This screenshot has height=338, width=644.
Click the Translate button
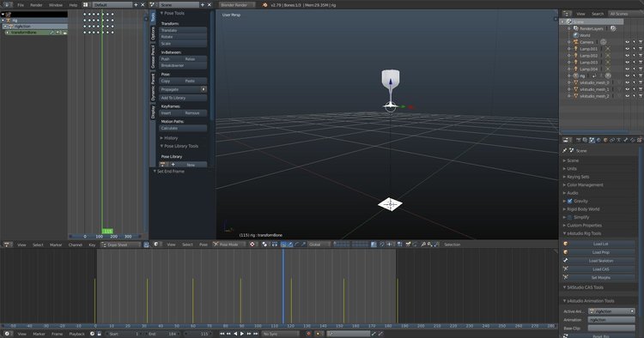point(183,30)
